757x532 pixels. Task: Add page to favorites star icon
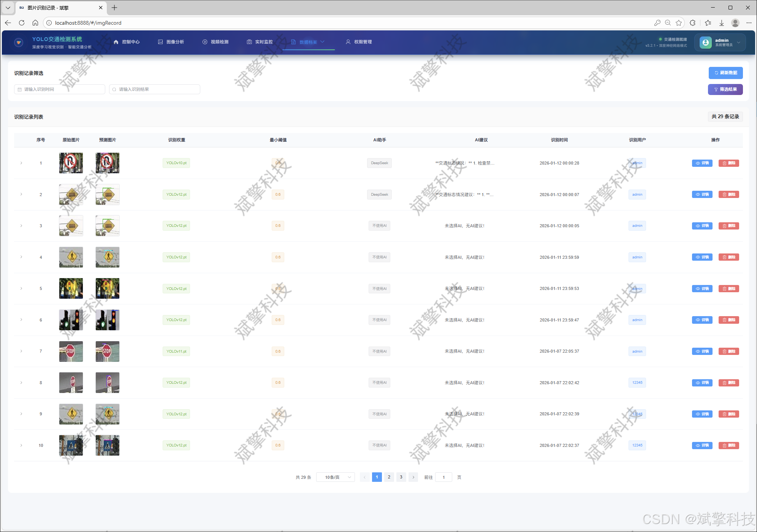[x=679, y=23]
